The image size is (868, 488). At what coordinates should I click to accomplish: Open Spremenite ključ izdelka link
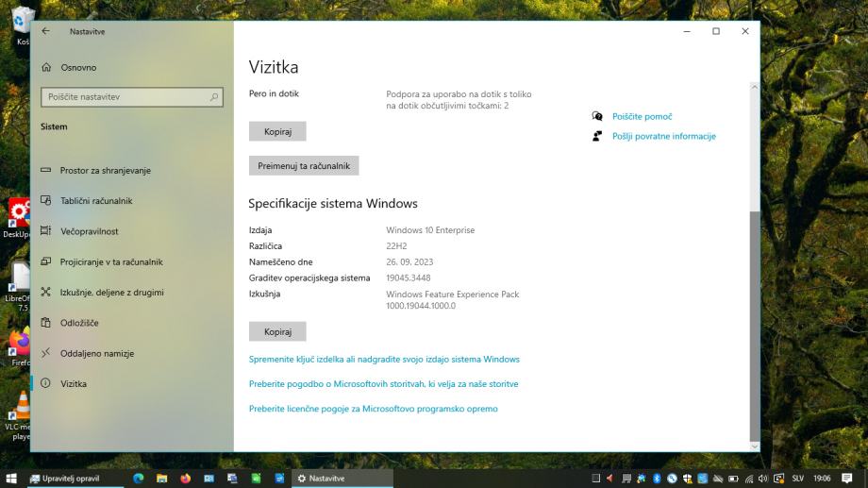point(384,359)
